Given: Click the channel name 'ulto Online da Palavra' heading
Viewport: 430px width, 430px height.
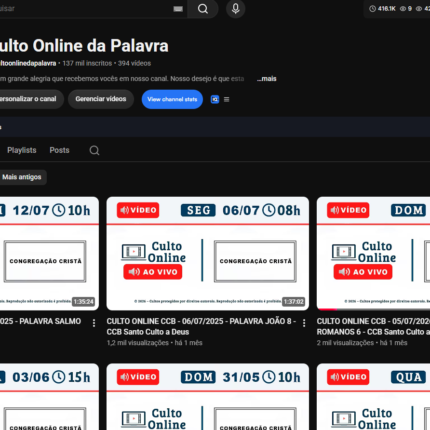Looking at the screenshot, I should 84,46.
